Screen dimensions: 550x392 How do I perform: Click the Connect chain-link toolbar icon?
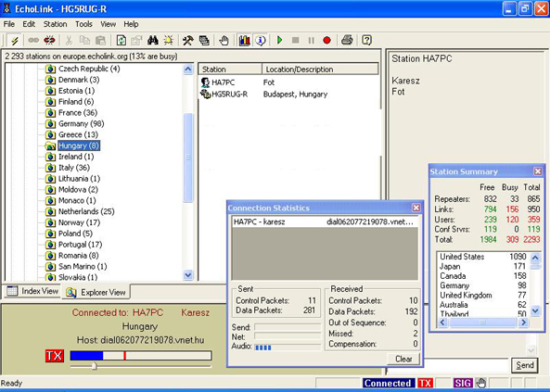pyautogui.click(x=33, y=41)
